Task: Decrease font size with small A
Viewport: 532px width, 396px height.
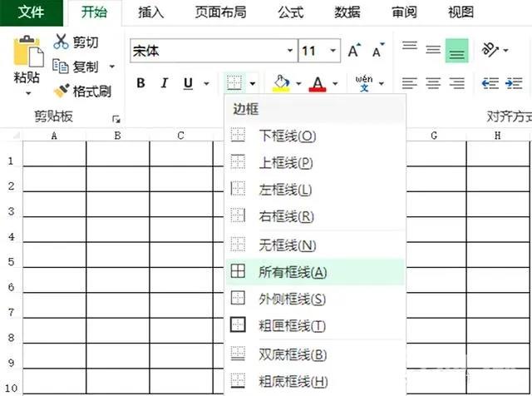Action: coord(378,51)
